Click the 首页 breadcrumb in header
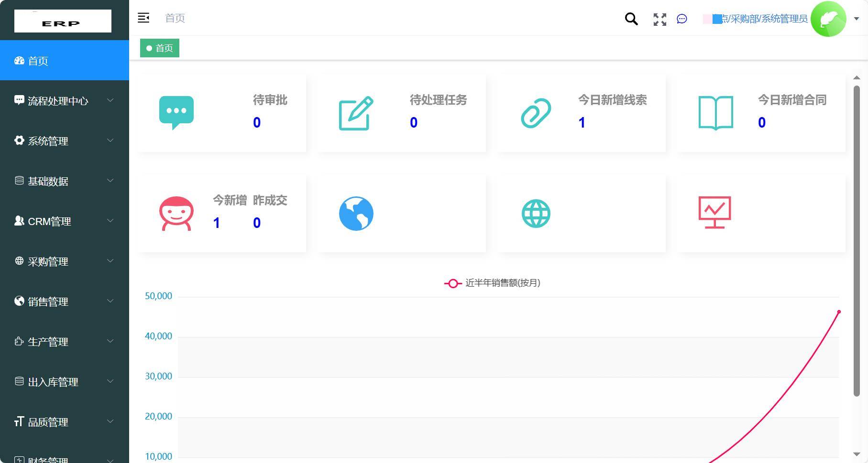The image size is (868, 463). (x=175, y=18)
